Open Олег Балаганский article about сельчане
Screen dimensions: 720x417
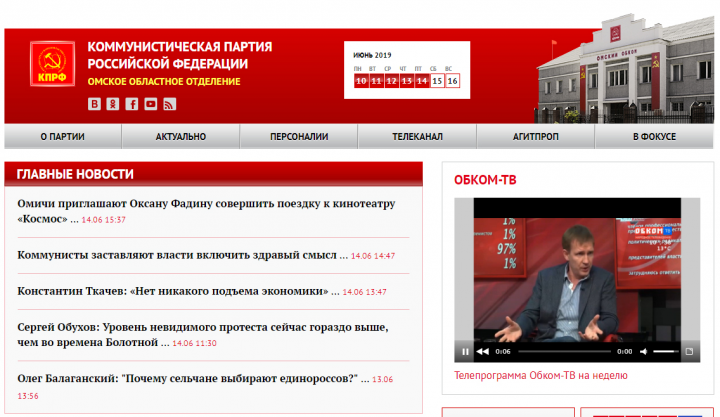coord(188,378)
